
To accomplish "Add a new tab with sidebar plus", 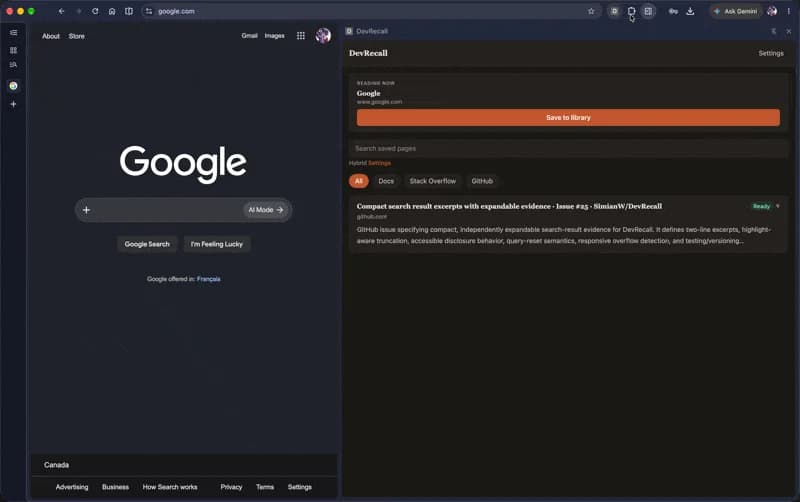I will [13, 104].
